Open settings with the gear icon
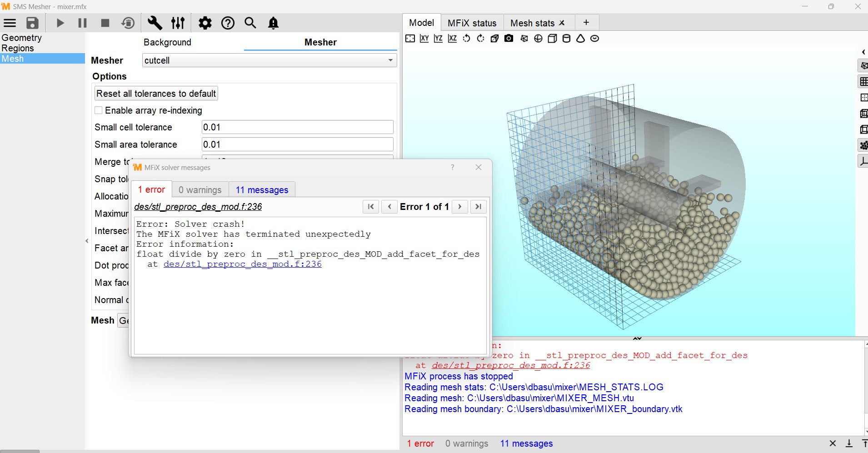This screenshot has width=868, height=453. [205, 23]
